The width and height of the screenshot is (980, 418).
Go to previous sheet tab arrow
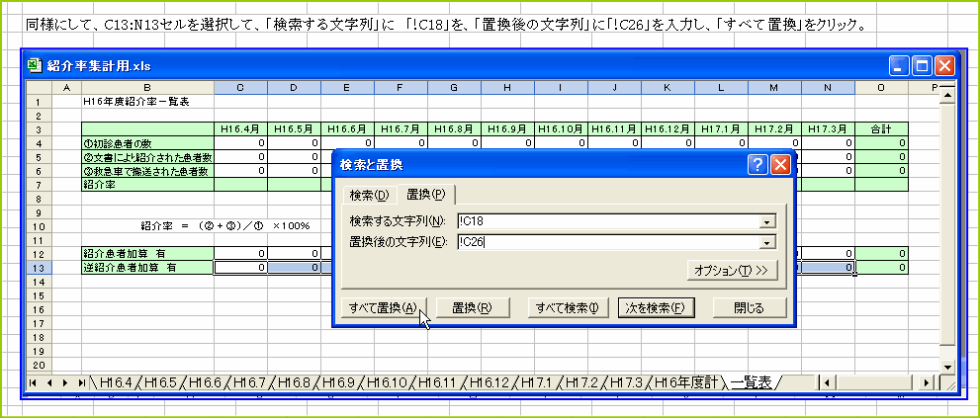coord(48,382)
